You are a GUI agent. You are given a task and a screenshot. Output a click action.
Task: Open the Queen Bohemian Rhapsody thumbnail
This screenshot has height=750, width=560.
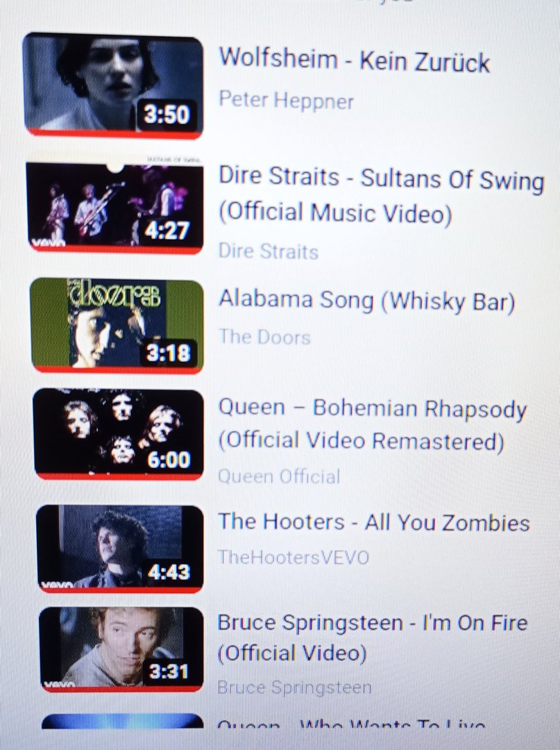(119, 434)
